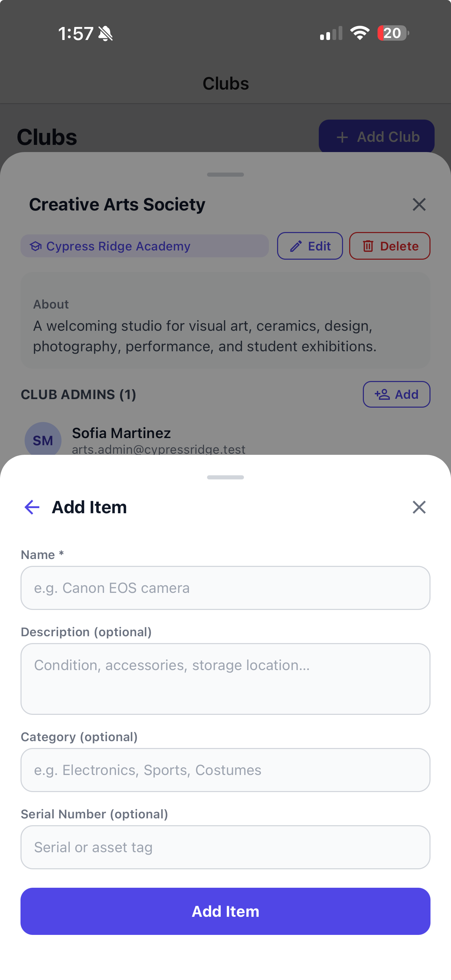Tap the battery indicator in status bar
451x980 pixels.
point(393,33)
